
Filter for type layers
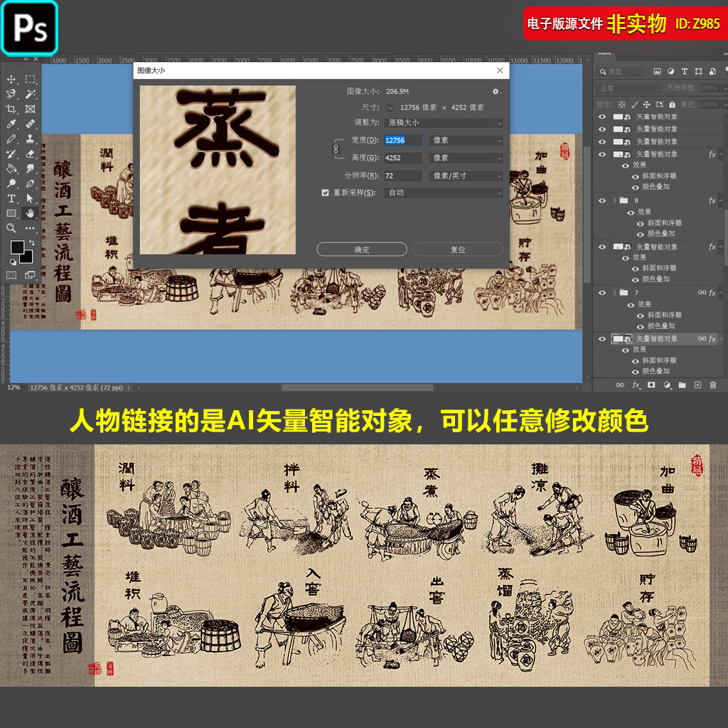685,72
